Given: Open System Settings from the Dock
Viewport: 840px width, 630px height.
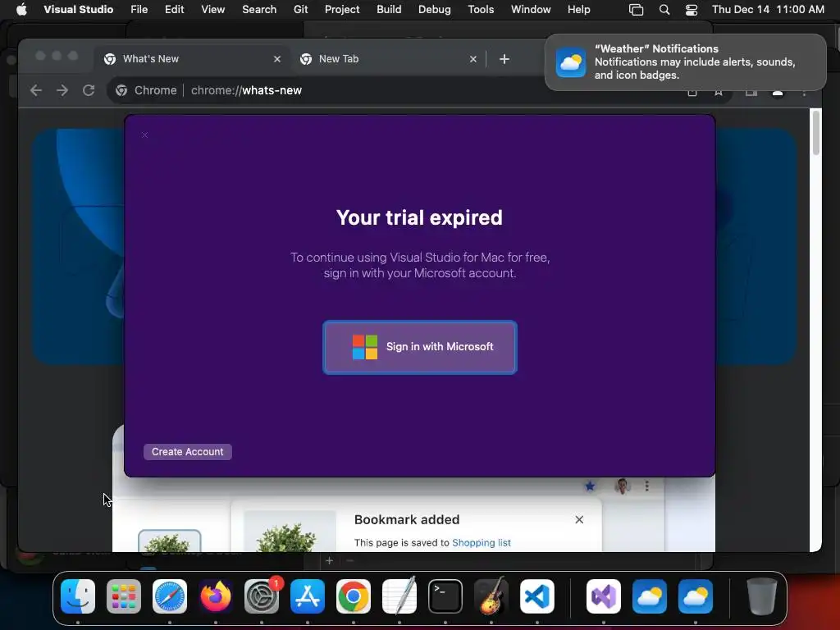Looking at the screenshot, I should pyautogui.click(x=262, y=596).
